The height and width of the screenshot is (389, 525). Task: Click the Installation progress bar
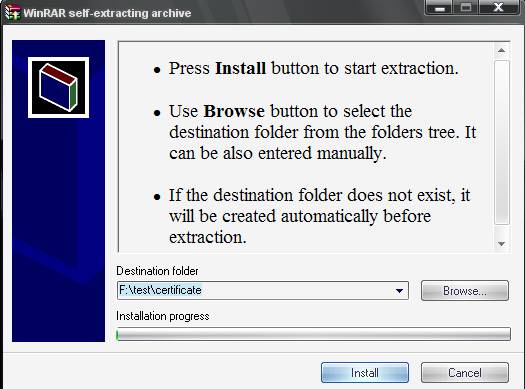tap(313, 334)
